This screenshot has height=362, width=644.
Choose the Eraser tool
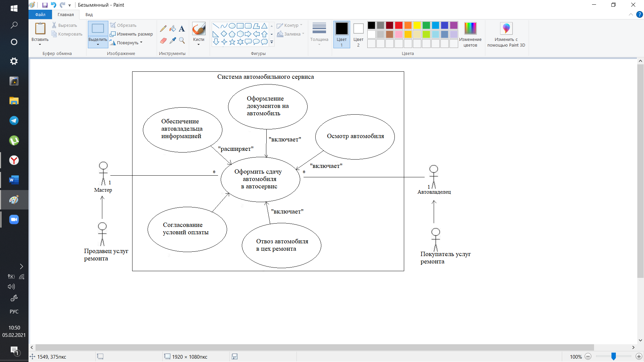tap(163, 41)
